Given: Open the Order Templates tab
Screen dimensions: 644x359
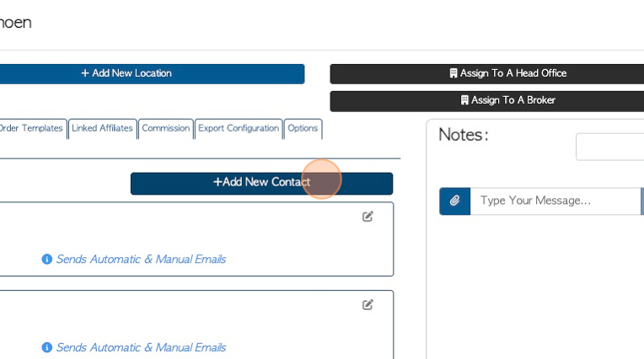Looking at the screenshot, I should coord(33,129).
